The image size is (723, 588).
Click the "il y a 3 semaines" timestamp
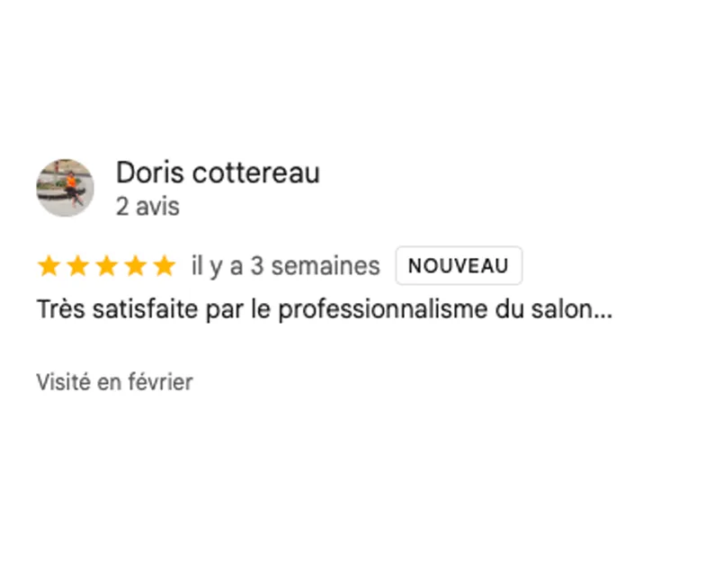[x=285, y=266]
